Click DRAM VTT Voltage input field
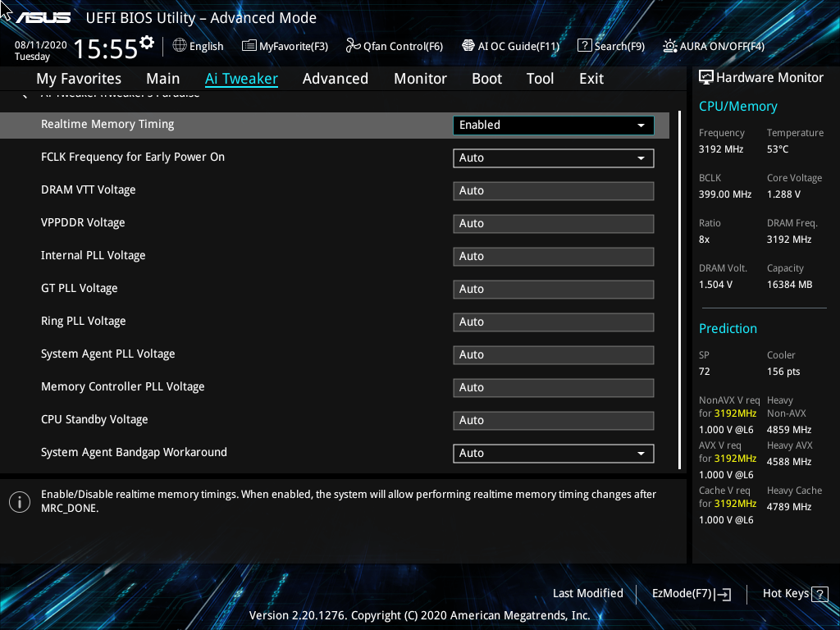The height and width of the screenshot is (630, 840). click(554, 190)
